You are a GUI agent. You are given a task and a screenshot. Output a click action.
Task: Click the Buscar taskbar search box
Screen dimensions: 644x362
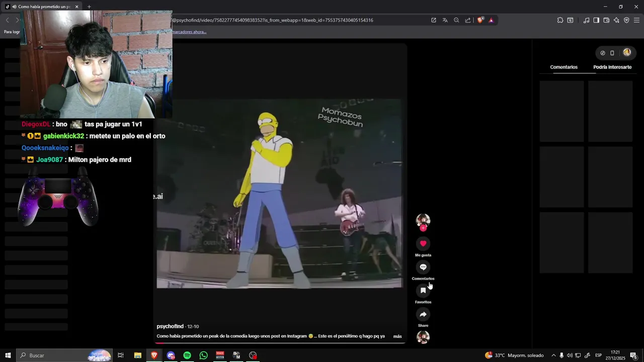64,355
